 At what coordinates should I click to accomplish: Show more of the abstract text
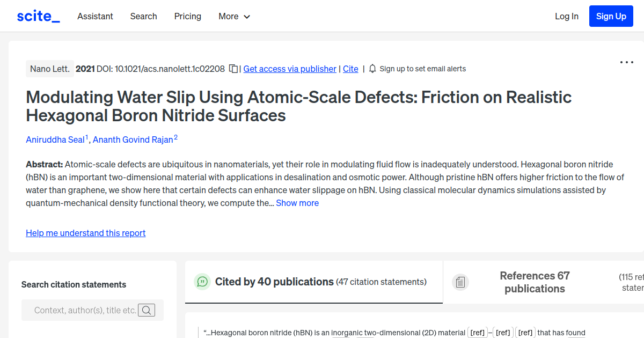297,203
